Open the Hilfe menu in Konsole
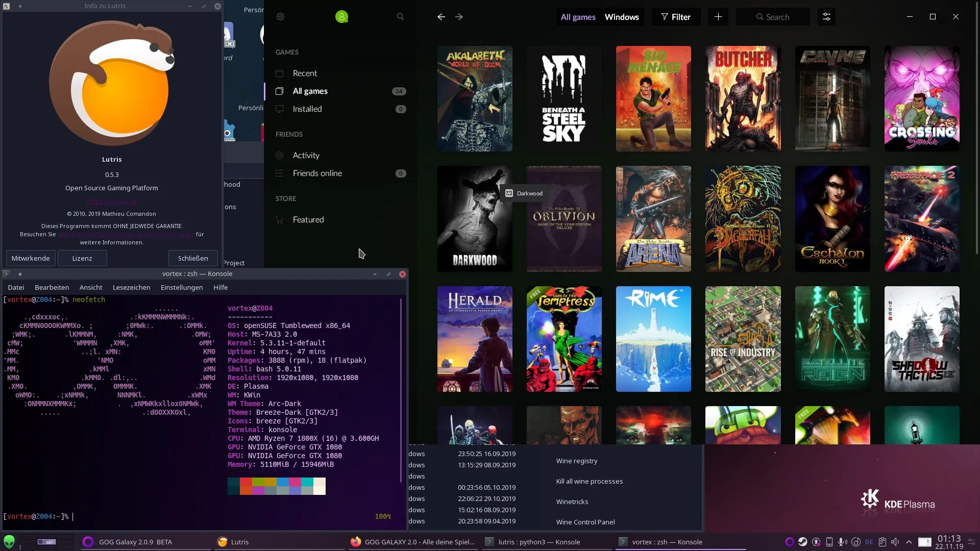 (220, 288)
